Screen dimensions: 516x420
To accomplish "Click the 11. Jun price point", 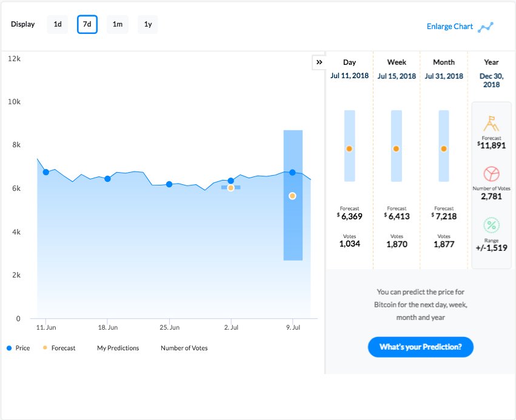I will pos(46,172).
